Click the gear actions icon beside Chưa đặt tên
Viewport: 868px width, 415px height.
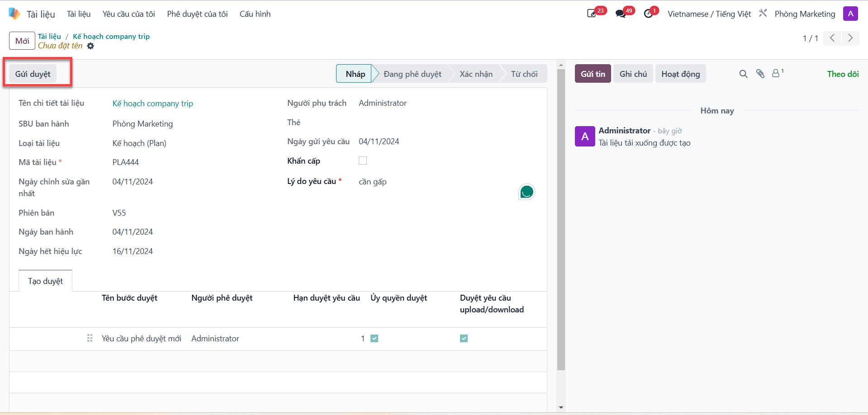coord(90,46)
